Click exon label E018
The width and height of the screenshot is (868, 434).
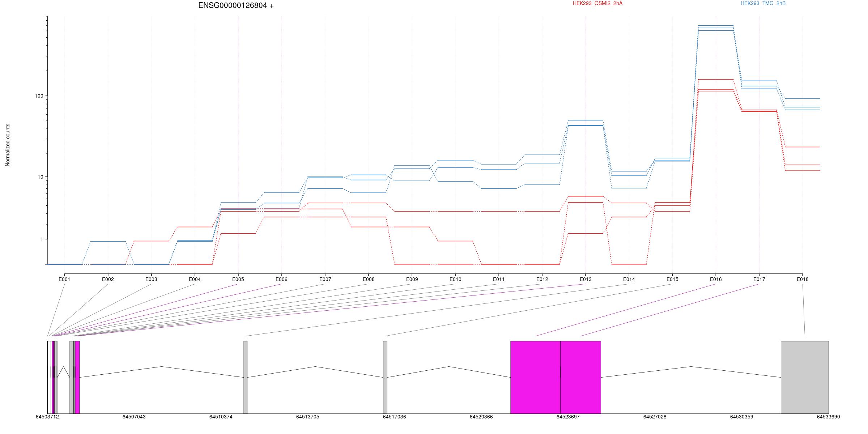[x=803, y=279]
